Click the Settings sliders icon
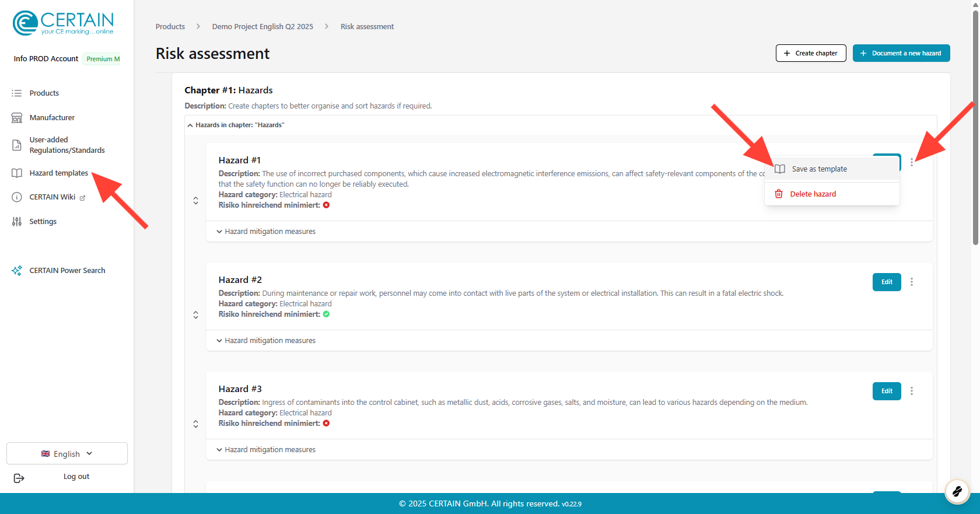This screenshot has width=980, height=514. pos(17,222)
